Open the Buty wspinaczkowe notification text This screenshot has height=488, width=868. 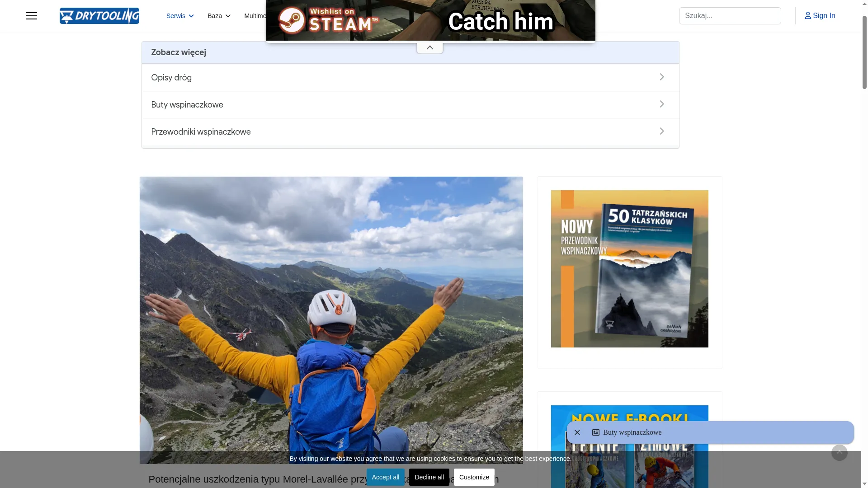[632, 432]
